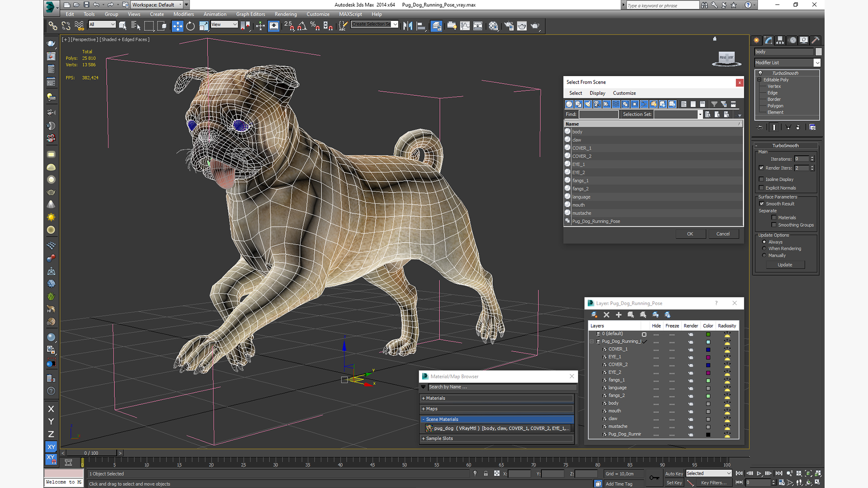Expand the Maps group in Material Browser

tap(497, 408)
